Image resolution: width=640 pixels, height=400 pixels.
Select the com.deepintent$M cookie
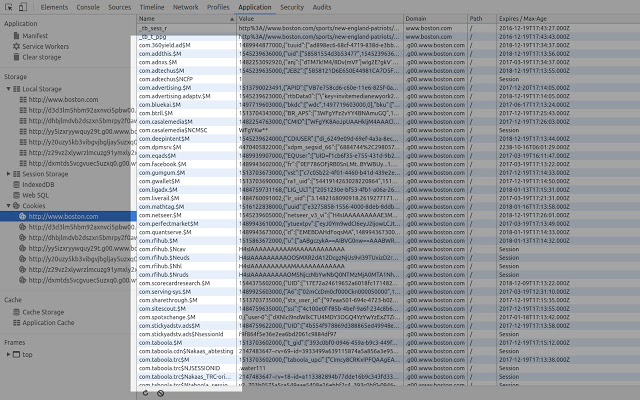[x=164, y=139]
